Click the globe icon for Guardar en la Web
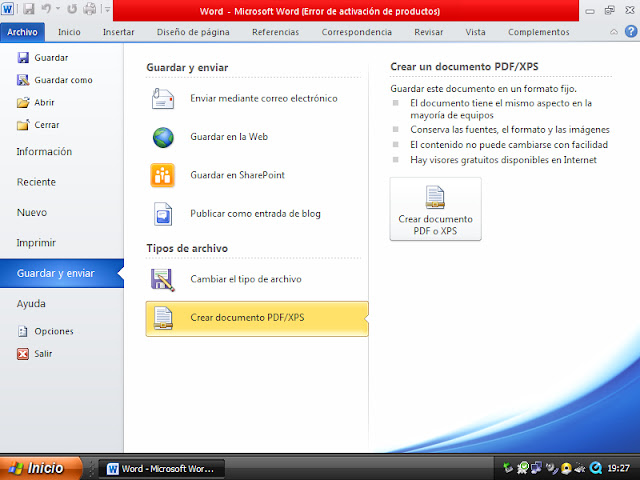The width and height of the screenshot is (640, 480). 163,137
